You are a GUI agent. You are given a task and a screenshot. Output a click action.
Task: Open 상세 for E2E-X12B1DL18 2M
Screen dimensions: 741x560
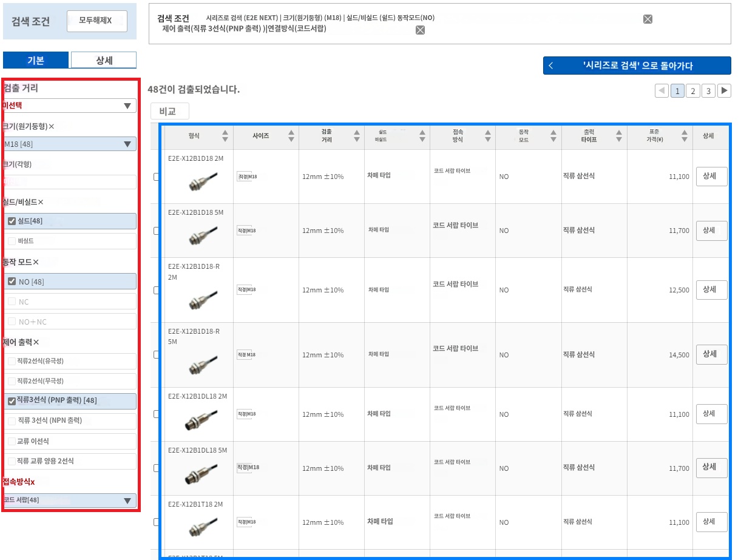click(711, 414)
